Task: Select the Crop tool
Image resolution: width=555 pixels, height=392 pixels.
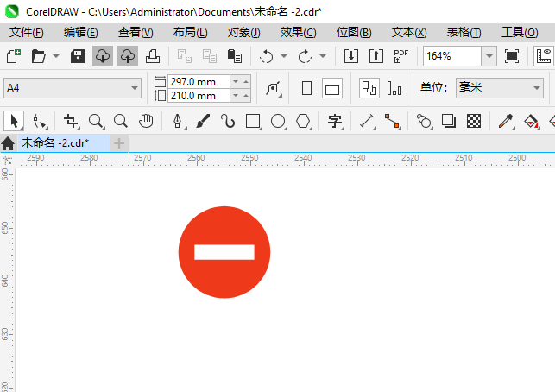Action: click(71, 121)
